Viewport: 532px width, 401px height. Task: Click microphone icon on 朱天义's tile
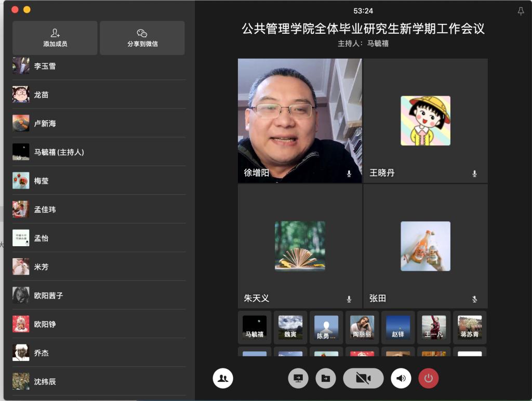tap(349, 299)
